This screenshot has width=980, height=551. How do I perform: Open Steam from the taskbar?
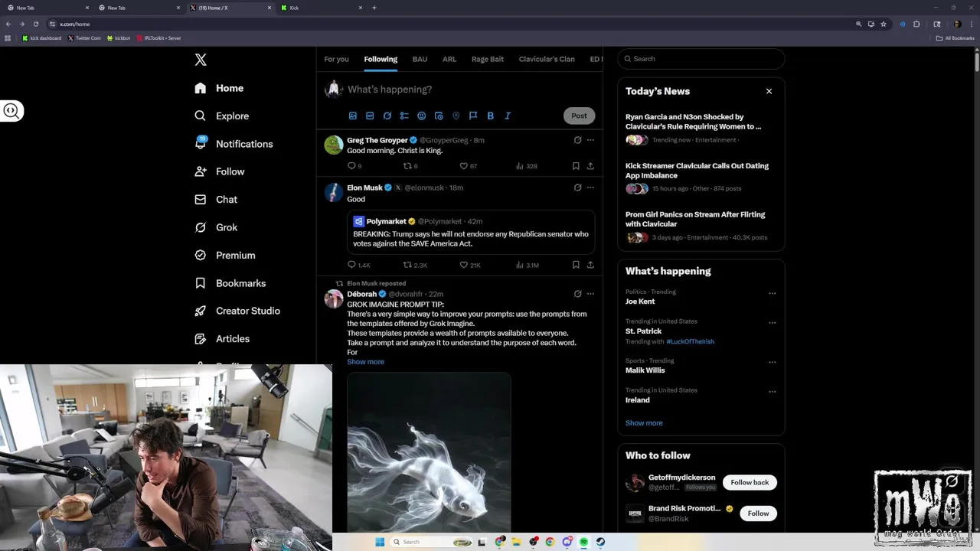click(x=600, y=542)
